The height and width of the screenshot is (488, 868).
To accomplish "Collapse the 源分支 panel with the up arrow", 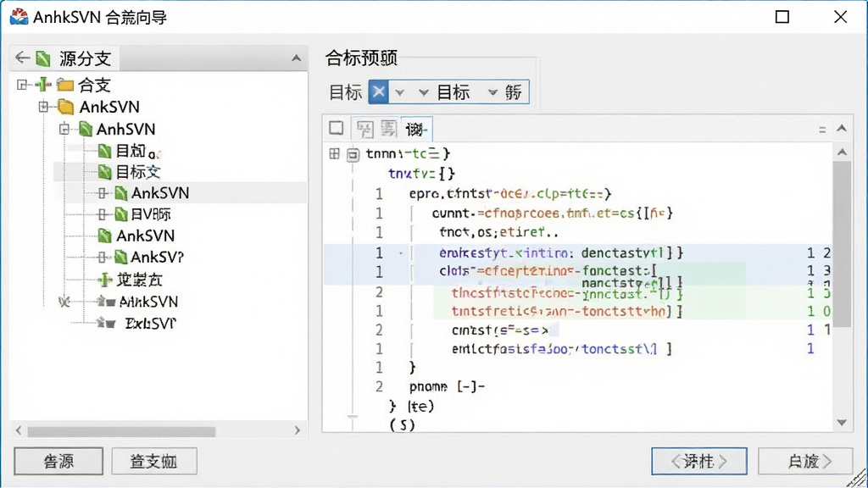I will tap(296, 58).
